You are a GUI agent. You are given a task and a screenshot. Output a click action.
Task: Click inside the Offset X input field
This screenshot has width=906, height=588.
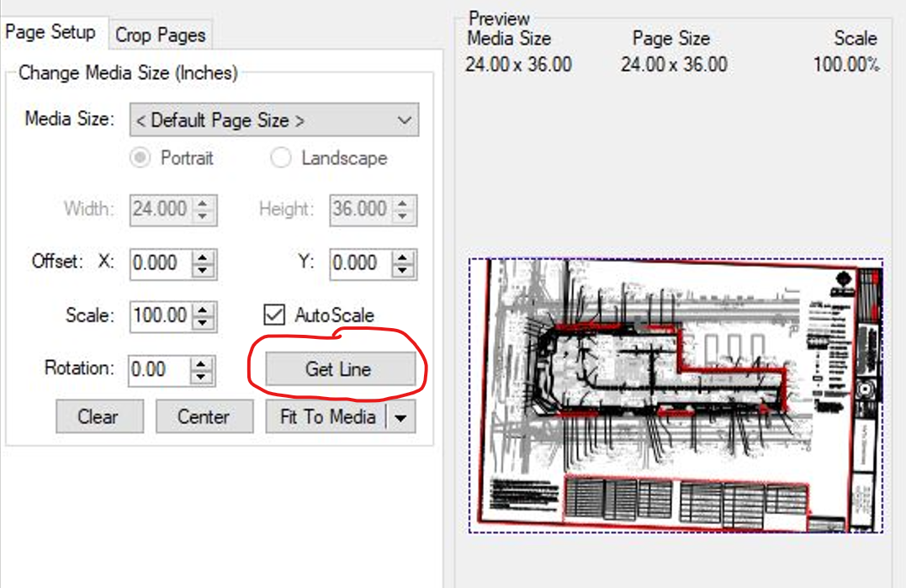pyautogui.click(x=160, y=263)
